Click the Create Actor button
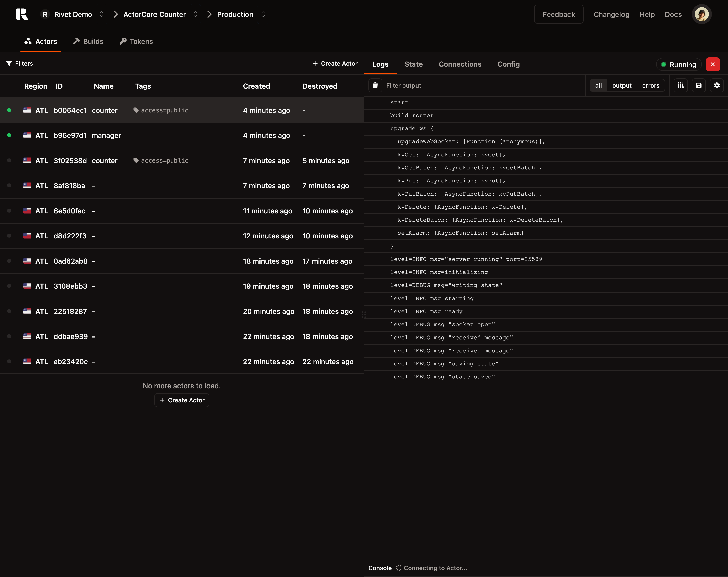This screenshot has height=577, width=728. 335,63
